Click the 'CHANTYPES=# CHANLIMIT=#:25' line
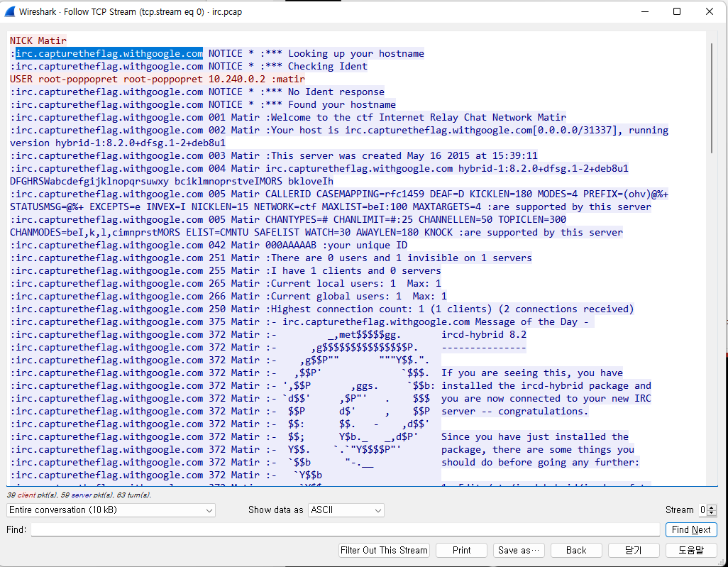The height and width of the screenshot is (567, 728). (288, 220)
